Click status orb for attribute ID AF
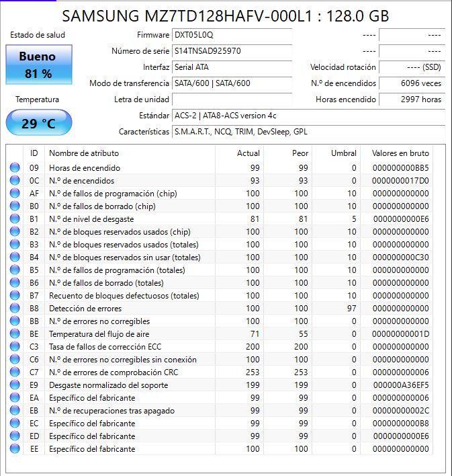 15,193
